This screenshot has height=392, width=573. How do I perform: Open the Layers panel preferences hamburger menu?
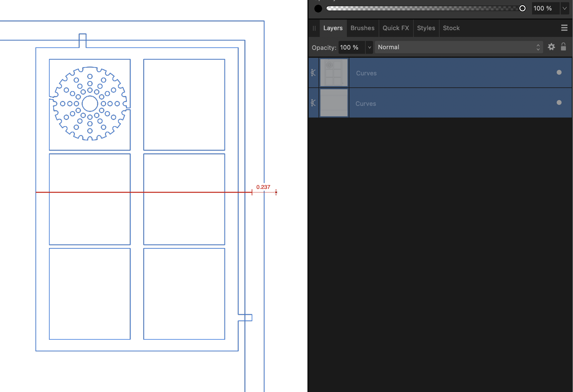pos(564,28)
